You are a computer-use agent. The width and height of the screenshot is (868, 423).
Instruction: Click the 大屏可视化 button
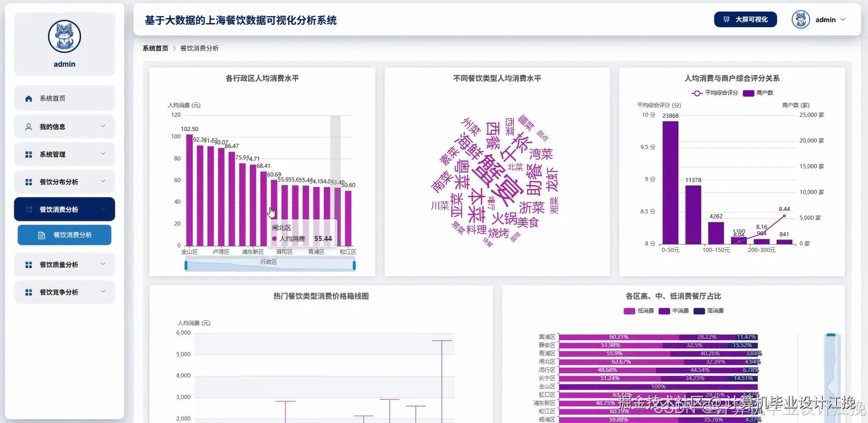tap(745, 20)
